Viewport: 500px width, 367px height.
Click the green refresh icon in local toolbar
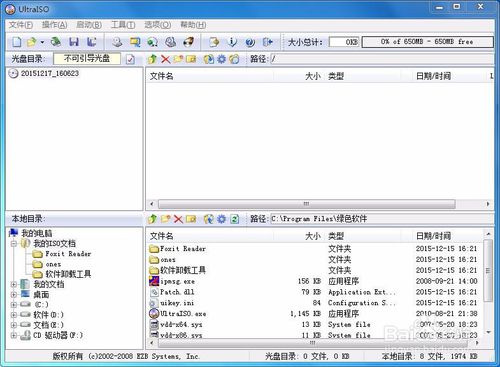pos(235,219)
